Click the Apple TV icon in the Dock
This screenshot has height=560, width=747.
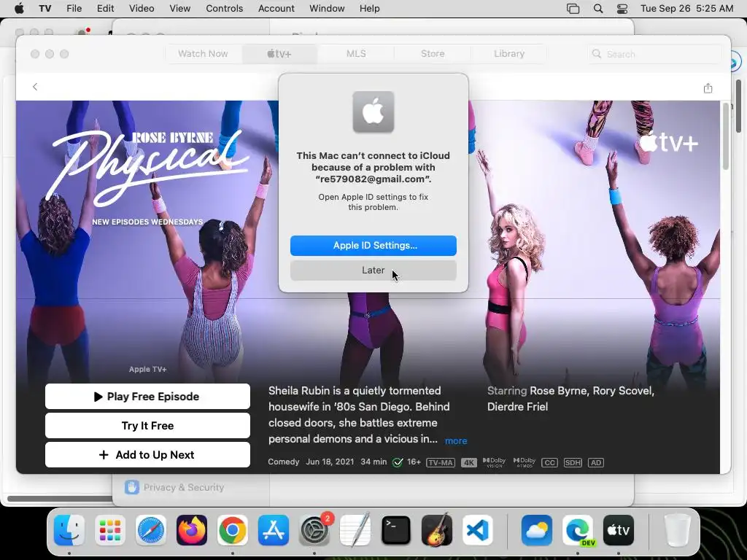point(619,530)
